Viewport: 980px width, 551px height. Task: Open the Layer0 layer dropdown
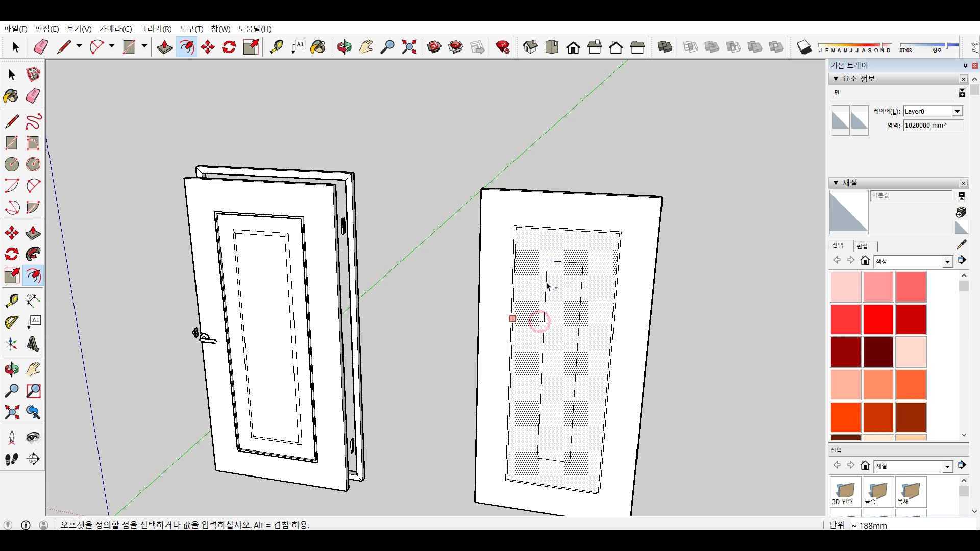click(957, 112)
